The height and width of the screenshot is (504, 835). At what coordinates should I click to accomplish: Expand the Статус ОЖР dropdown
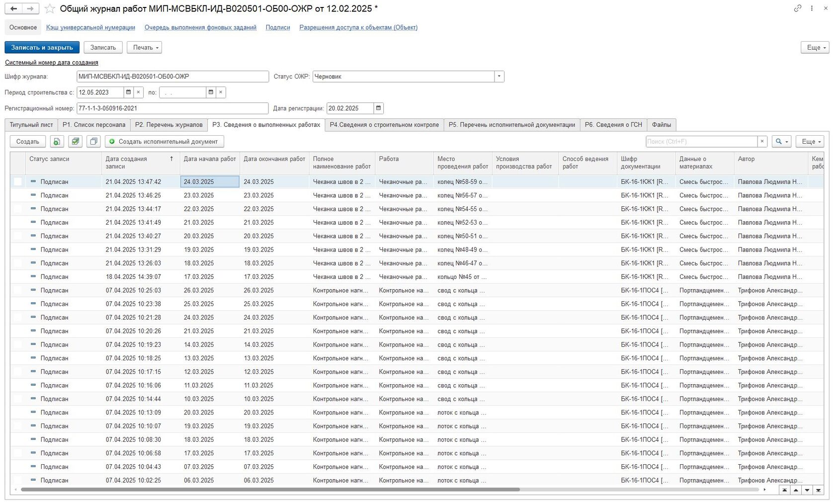[x=499, y=77]
